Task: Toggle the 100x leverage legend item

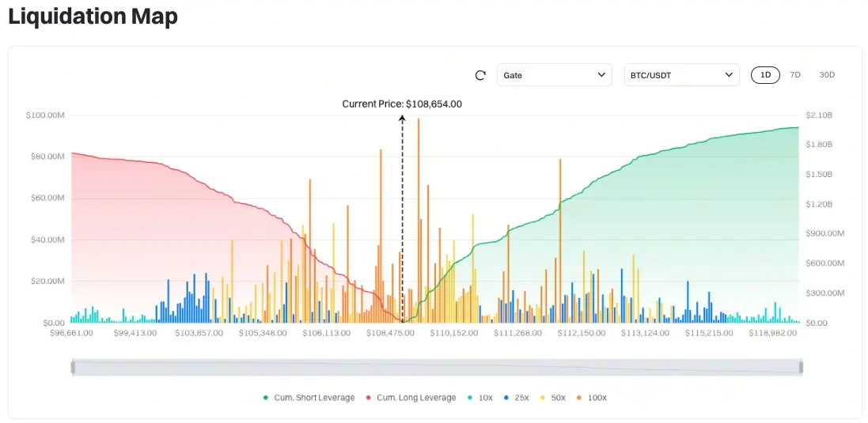Action: tap(591, 398)
